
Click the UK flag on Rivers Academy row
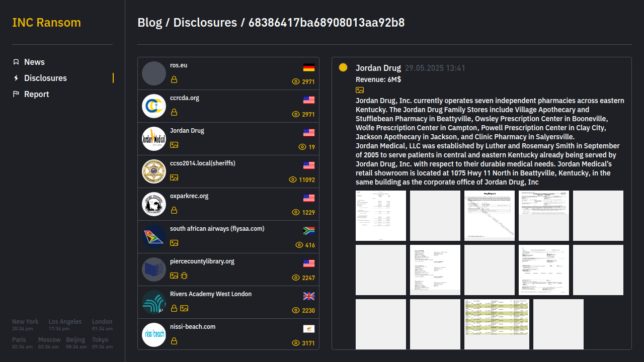click(x=309, y=296)
